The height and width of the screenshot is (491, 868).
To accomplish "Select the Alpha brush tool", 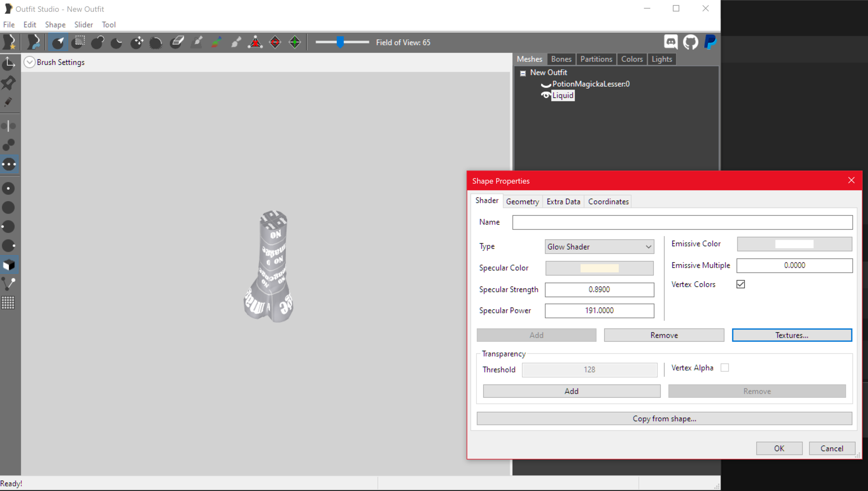I will 236,42.
